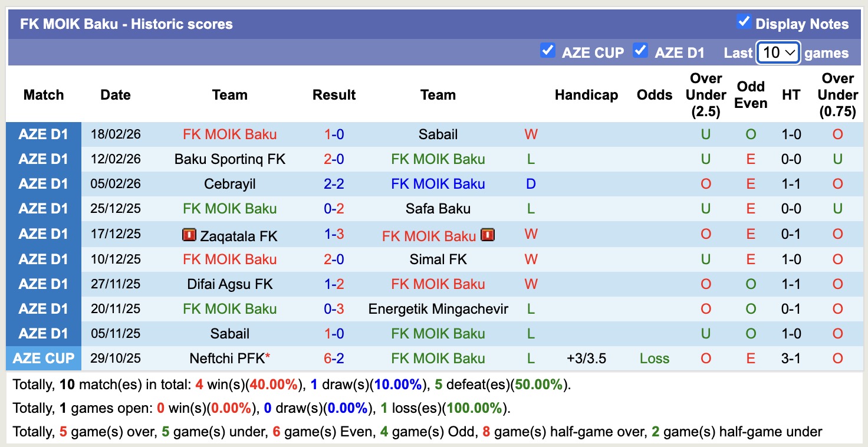Uncheck the AZE CUP filter checkbox
The image size is (868, 447).
(548, 51)
